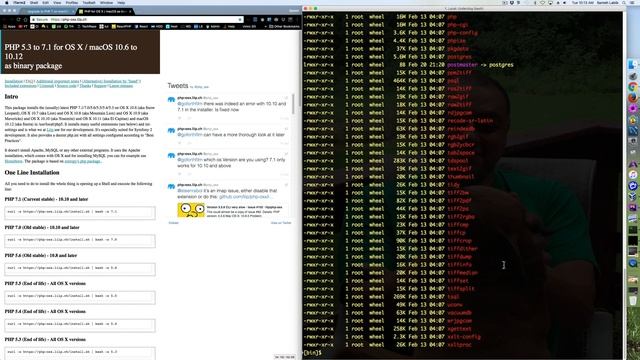Reload the page in Chrome
The width and height of the screenshot is (640, 360).
[18, 19]
